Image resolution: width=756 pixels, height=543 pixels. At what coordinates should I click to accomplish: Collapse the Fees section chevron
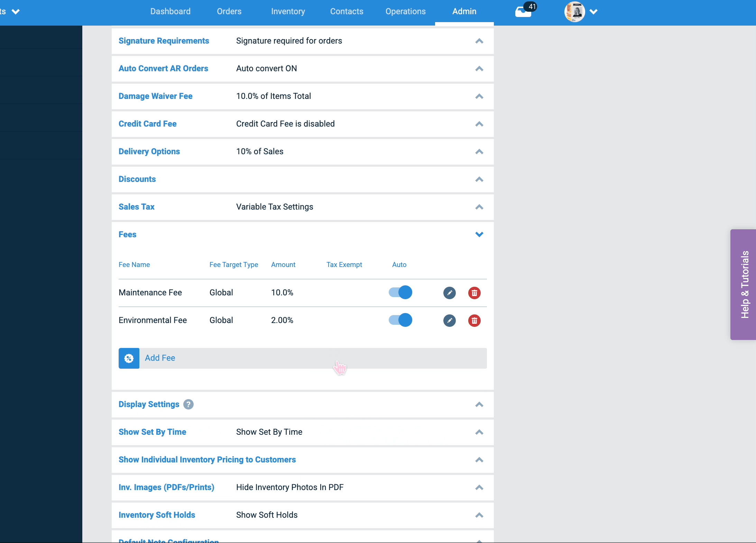pyautogui.click(x=479, y=234)
